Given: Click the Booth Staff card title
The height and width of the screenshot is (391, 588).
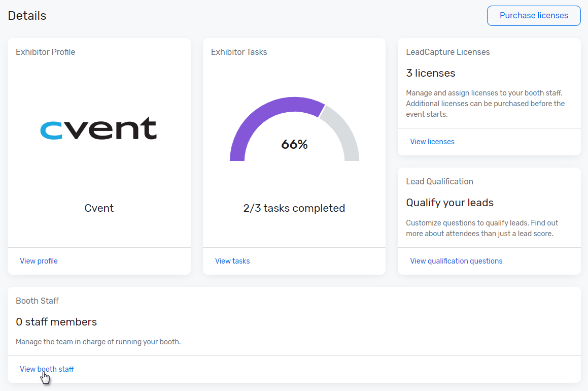Looking at the screenshot, I should pyautogui.click(x=38, y=301).
